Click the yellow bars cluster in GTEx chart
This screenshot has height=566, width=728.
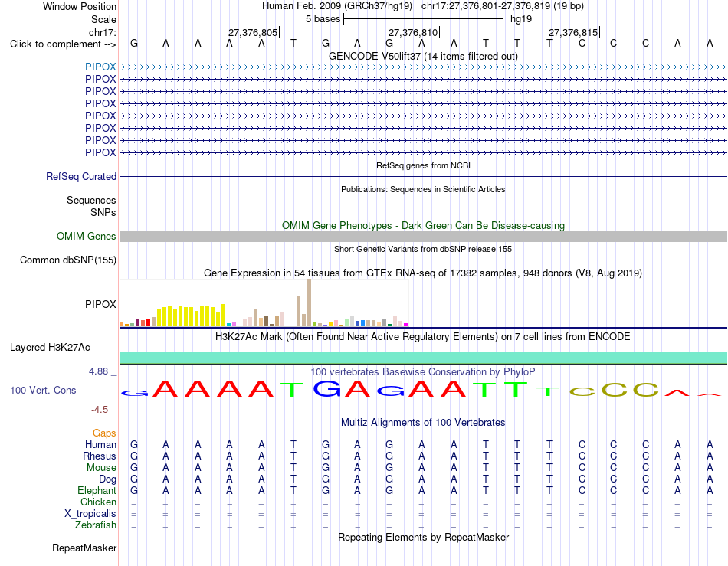192,316
